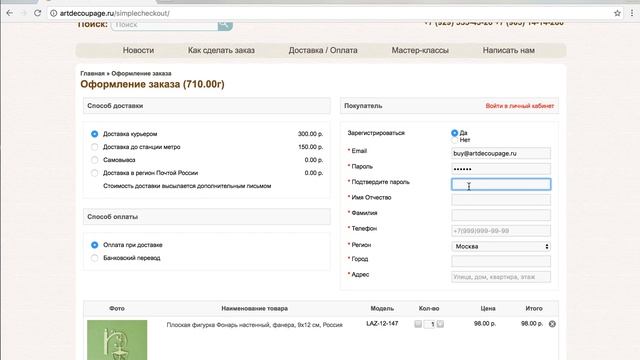640x360 pixels.
Task: Open Доставка / Оплата menu item
Action: (x=323, y=50)
